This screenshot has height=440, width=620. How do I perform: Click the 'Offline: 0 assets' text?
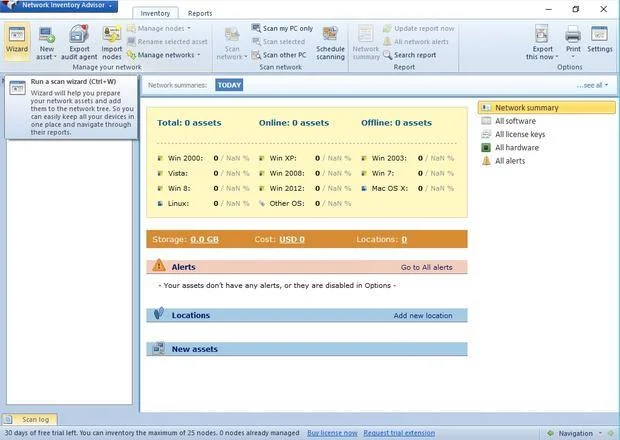click(396, 123)
